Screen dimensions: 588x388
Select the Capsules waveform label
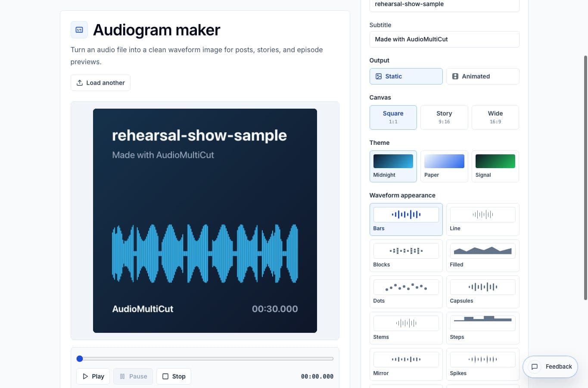coord(462,301)
